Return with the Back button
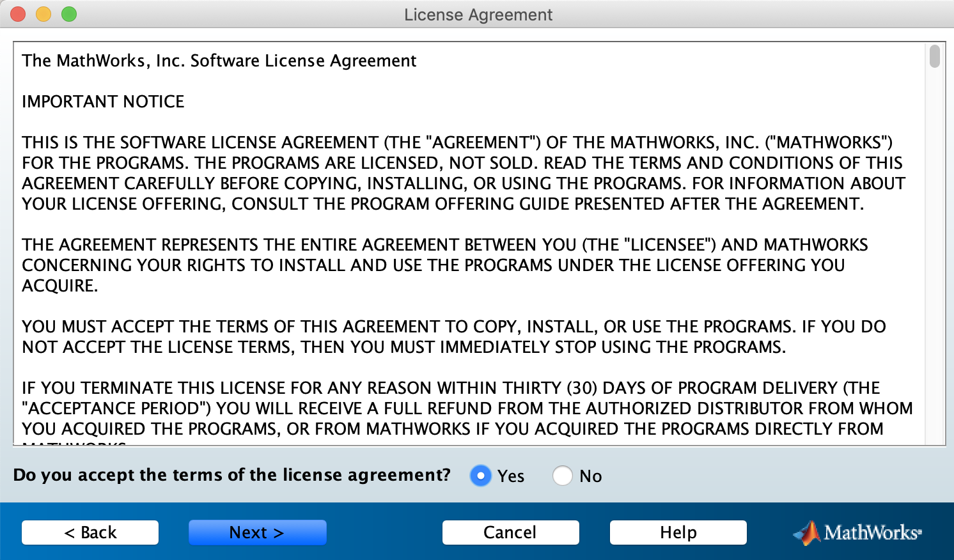Viewport: 954px width, 560px height. tap(90, 532)
